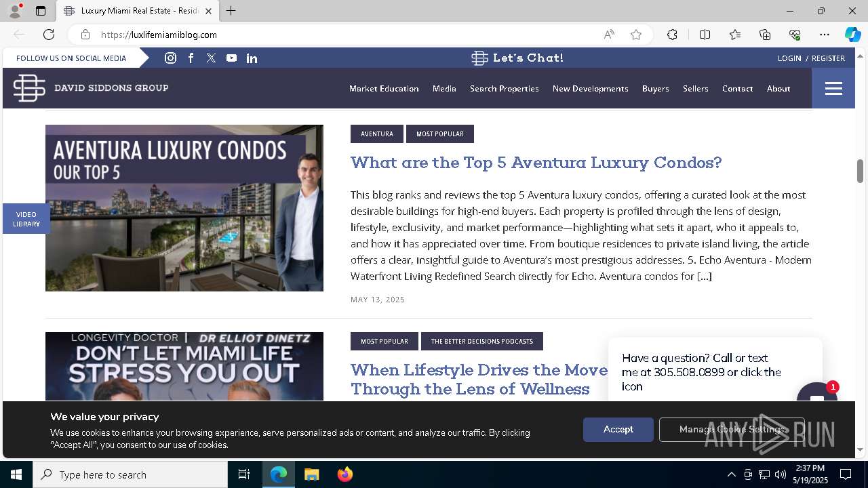Open the Sellers menu item
The image size is (868, 488).
(x=696, y=89)
